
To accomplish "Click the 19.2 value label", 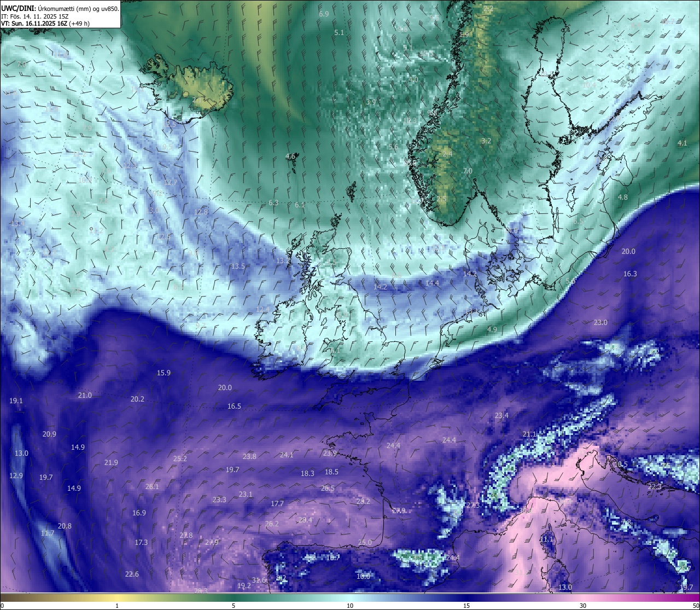I will 244,585.
